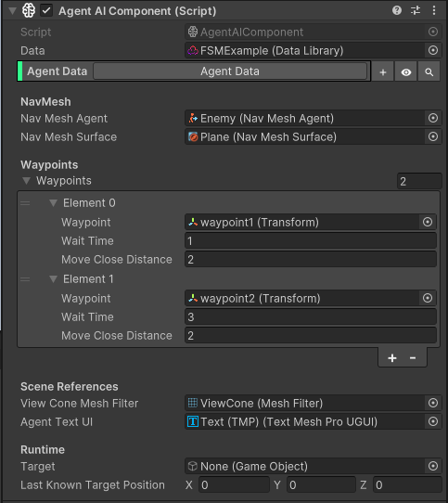This screenshot has width=448, height=503.
Task: Open the component three-dot context menu
Action: pyautogui.click(x=434, y=10)
